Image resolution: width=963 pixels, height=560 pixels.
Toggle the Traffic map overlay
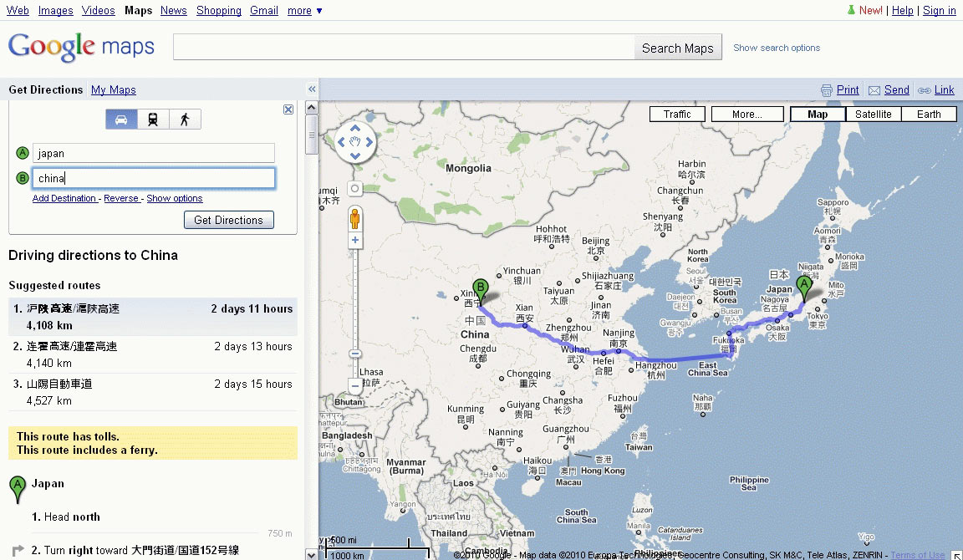(x=677, y=115)
